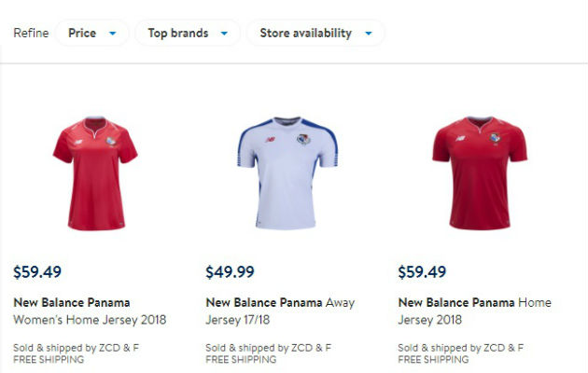Click the caret icon next to Top brands

tap(224, 34)
